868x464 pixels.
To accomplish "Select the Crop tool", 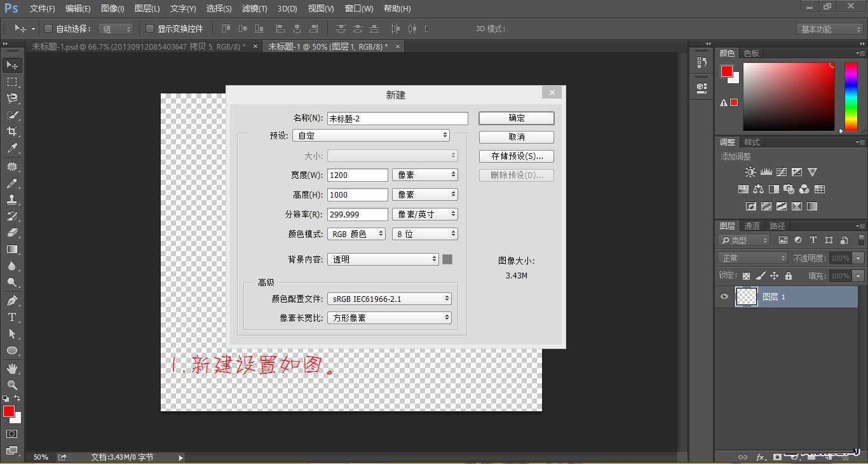I will (x=13, y=132).
